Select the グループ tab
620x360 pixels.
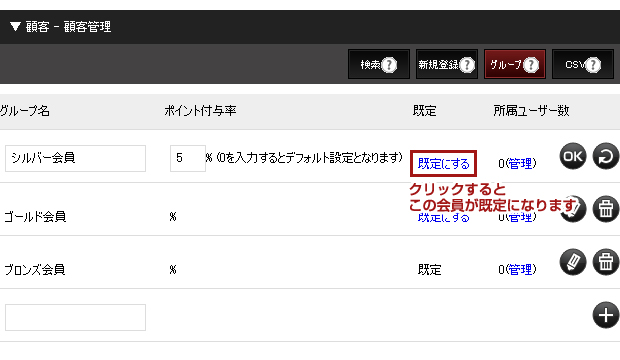pyautogui.click(x=515, y=64)
